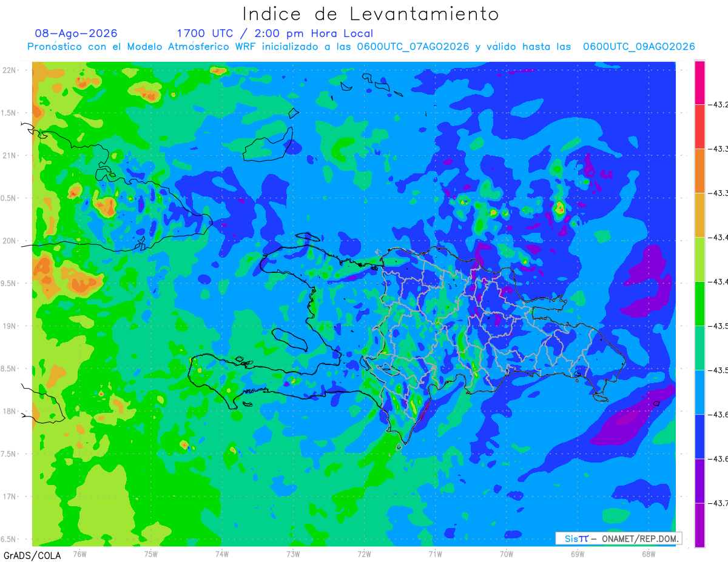
Task: Click the '68W' longitude label
Action: [649, 553]
